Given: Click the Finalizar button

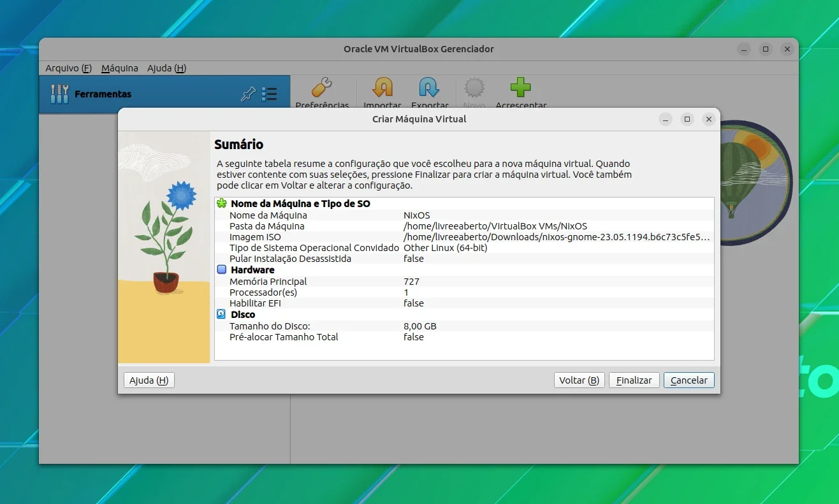Looking at the screenshot, I should (x=634, y=380).
